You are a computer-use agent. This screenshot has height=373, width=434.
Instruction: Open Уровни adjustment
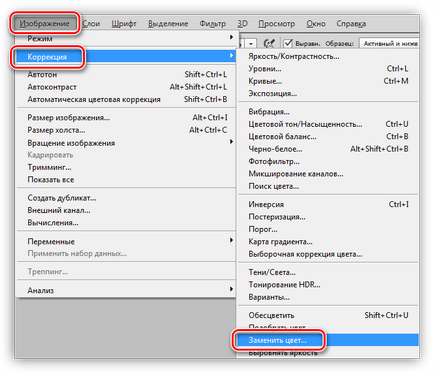pos(328,69)
